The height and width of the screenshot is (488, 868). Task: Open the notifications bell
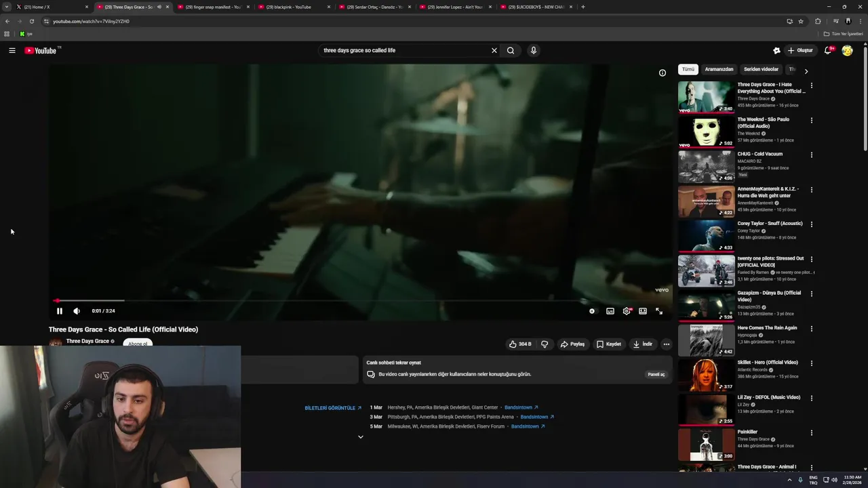[828, 50]
